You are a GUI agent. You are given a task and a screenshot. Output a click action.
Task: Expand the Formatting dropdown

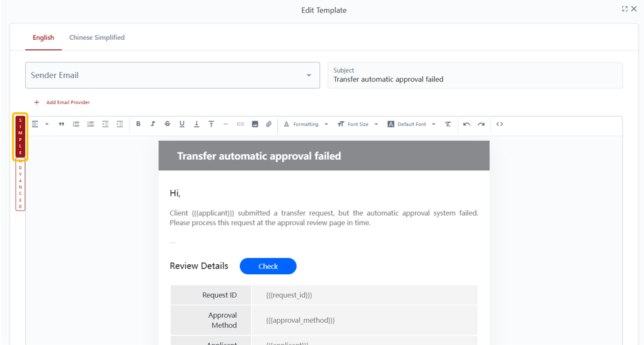(x=306, y=124)
